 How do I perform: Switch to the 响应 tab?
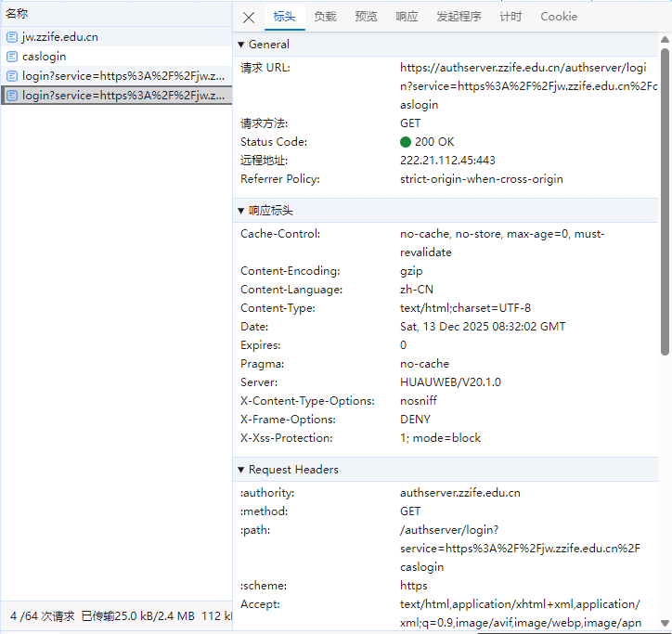point(407,17)
